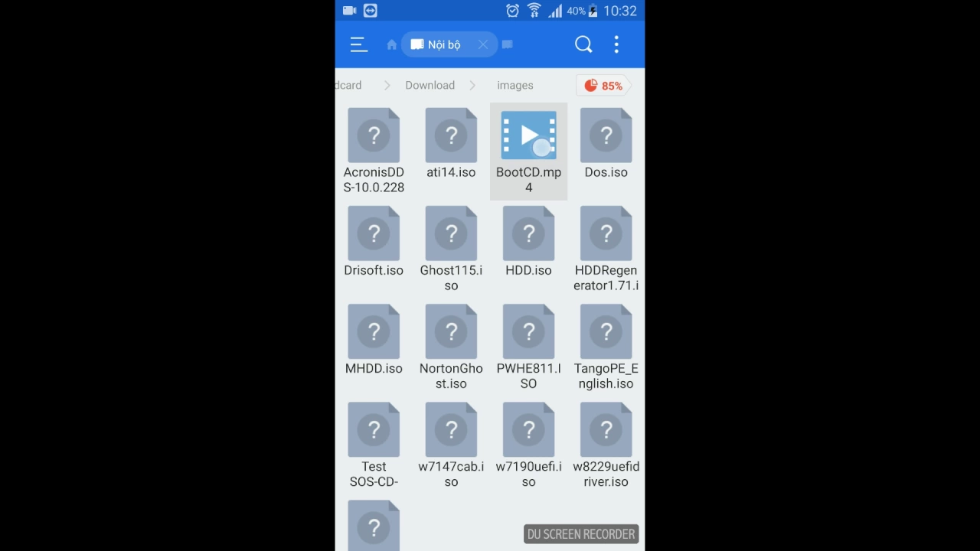980x551 pixels.
Task: Open Drisoft.iso file icon
Action: (374, 233)
